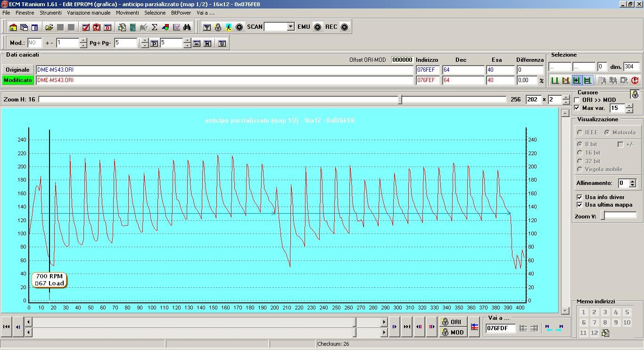Click the running man icon
Image resolution: width=644 pixels, height=350 pixels.
pos(229,27)
